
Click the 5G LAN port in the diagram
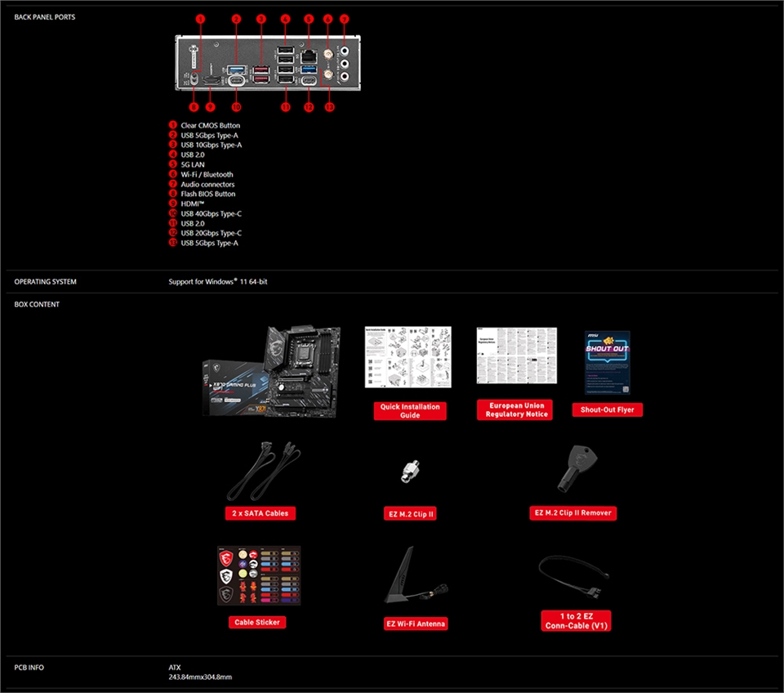click(x=309, y=57)
